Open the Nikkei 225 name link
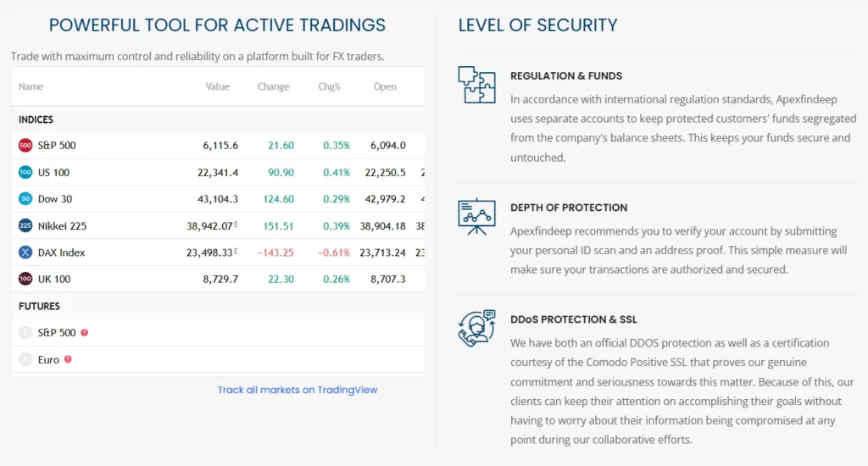This screenshot has height=466, width=868. tap(62, 226)
